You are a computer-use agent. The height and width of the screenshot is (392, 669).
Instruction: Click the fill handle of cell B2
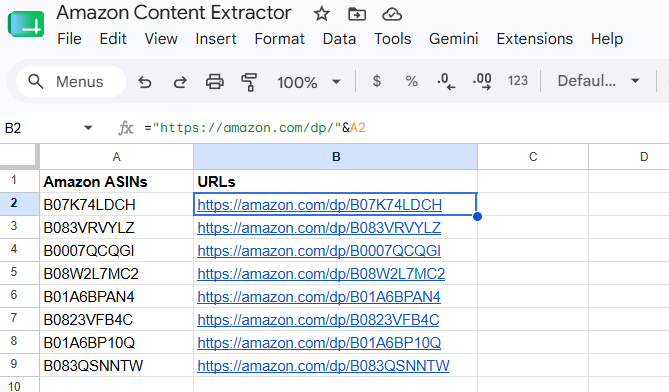pyautogui.click(x=477, y=216)
